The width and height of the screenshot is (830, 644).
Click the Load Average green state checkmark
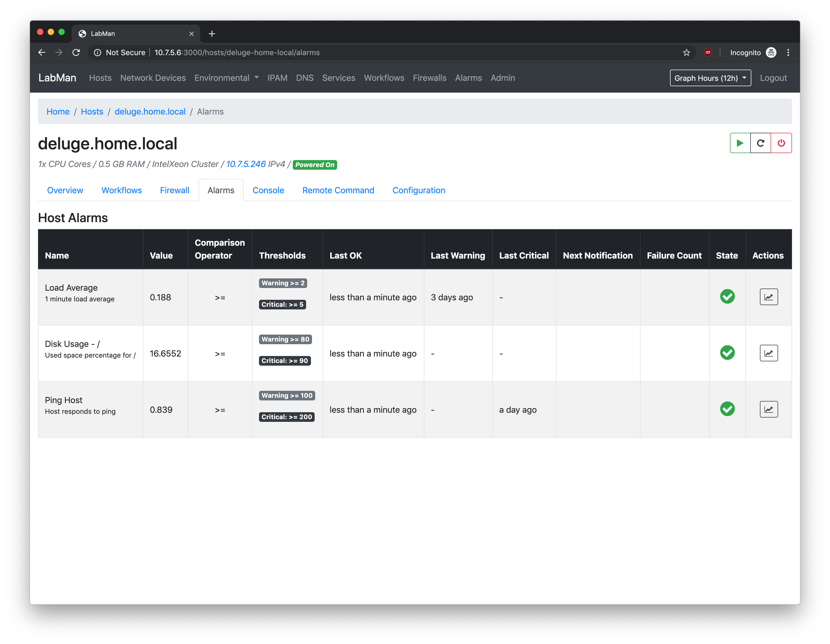[x=727, y=297]
